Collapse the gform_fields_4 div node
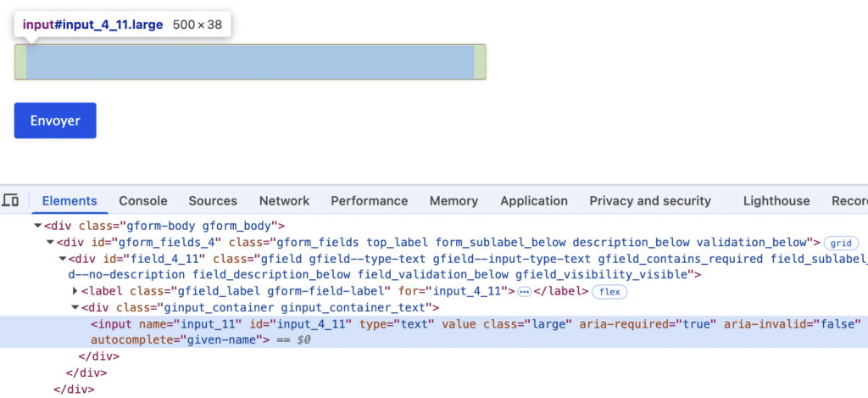868x398 pixels. tap(50, 243)
